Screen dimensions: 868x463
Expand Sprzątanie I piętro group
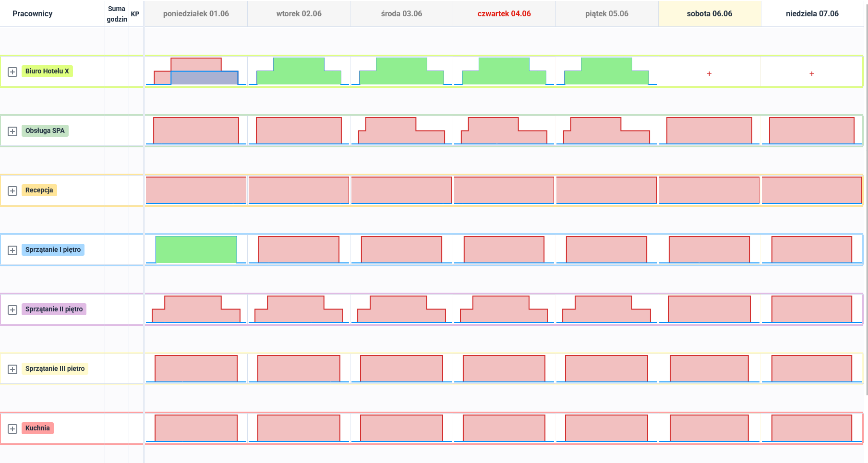coord(12,250)
